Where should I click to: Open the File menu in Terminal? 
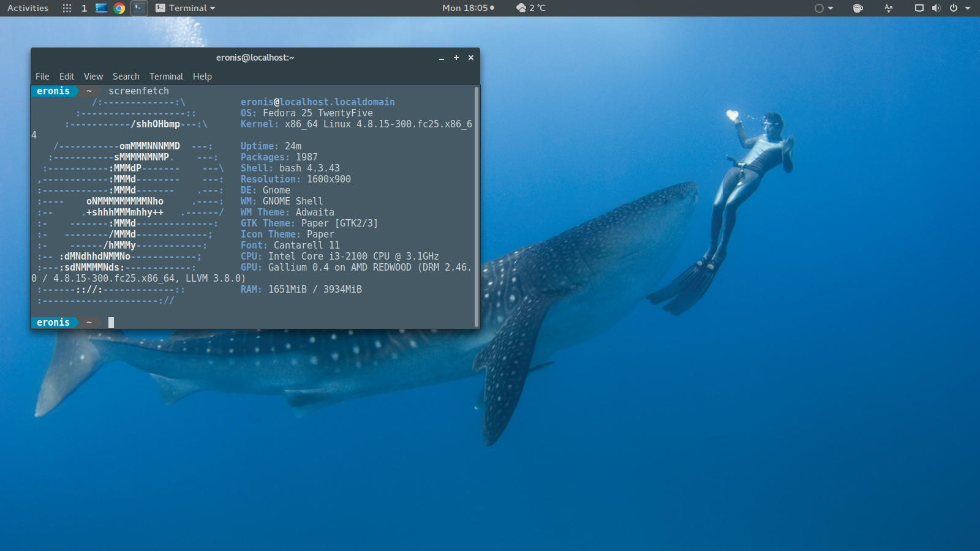pyautogui.click(x=42, y=77)
